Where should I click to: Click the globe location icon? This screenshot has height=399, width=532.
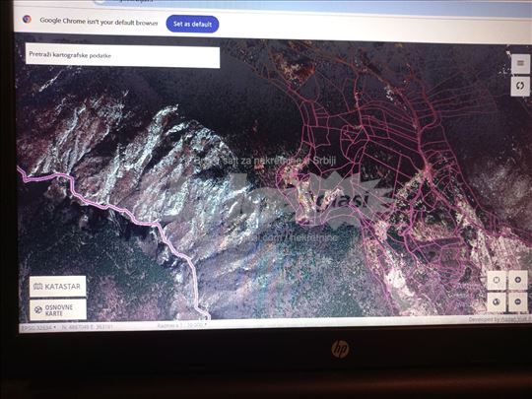pyautogui.click(x=497, y=302)
